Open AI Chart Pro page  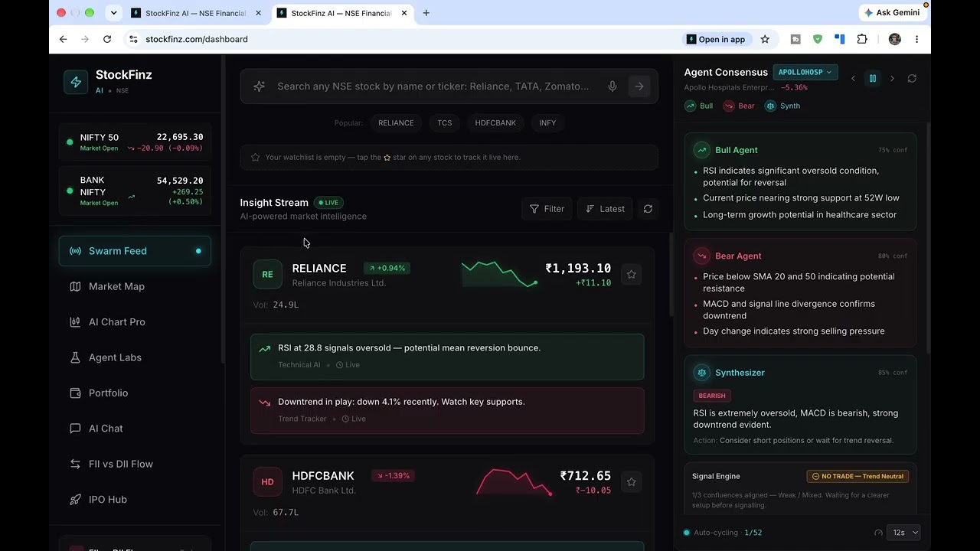pyautogui.click(x=135, y=321)
